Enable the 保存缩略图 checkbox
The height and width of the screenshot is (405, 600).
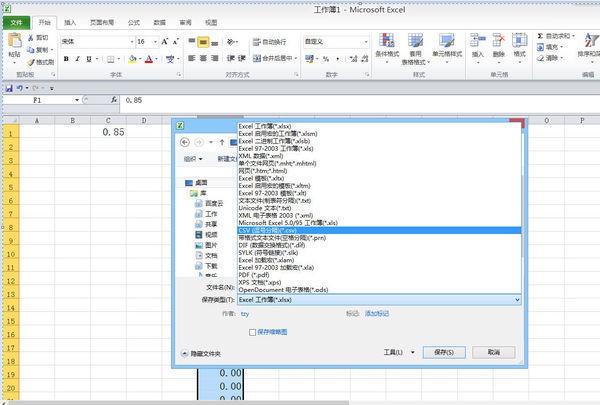click(x=252, y=331)
